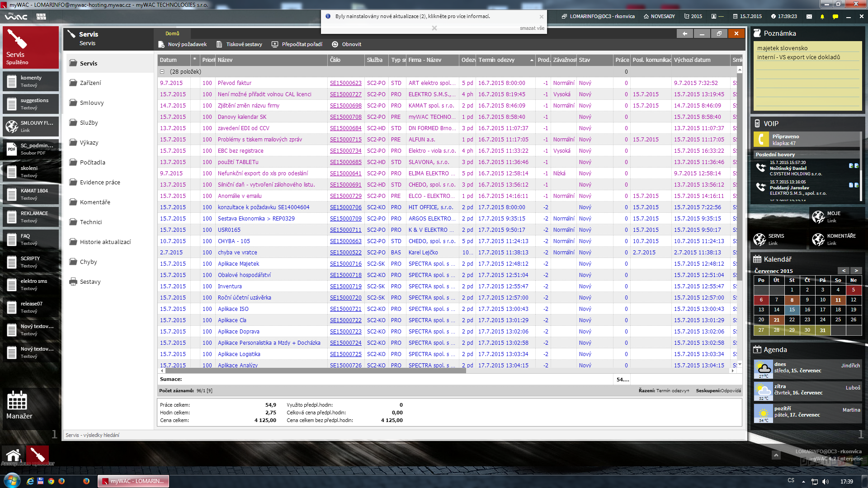Image resolution: width=868 pixels, height=488 pixels.
Task: Click the mail envelope icon in top bar
Action: (x=809, y=16)
